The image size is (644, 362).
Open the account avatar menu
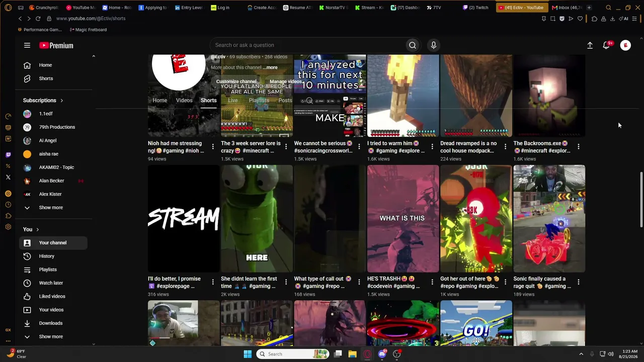pos(625,45)
